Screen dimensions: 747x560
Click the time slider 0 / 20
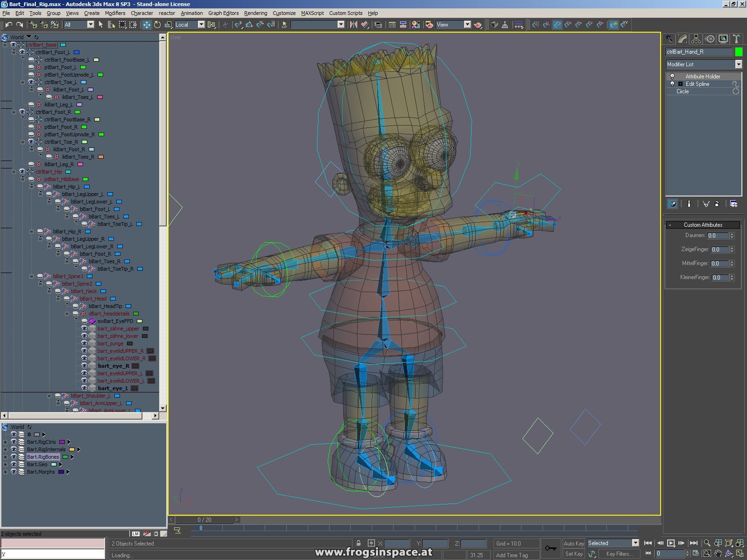pos(204,519)
